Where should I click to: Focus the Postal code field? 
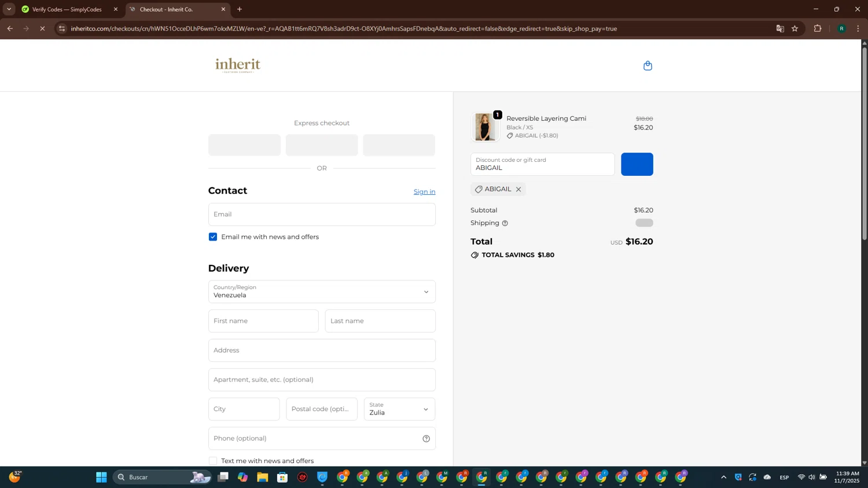[322, 409]
